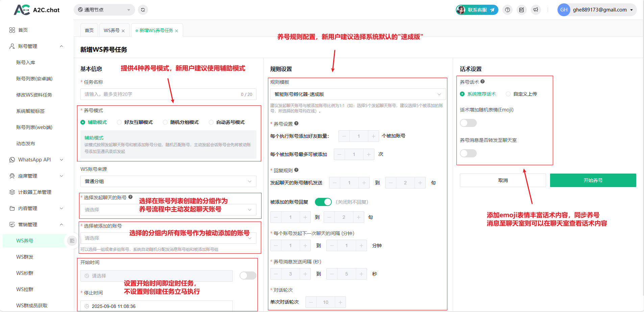The width and height of the screenshot is (644, 312).
Task: Click the sidebar collapse handle icon
Action: click(72, 241)
